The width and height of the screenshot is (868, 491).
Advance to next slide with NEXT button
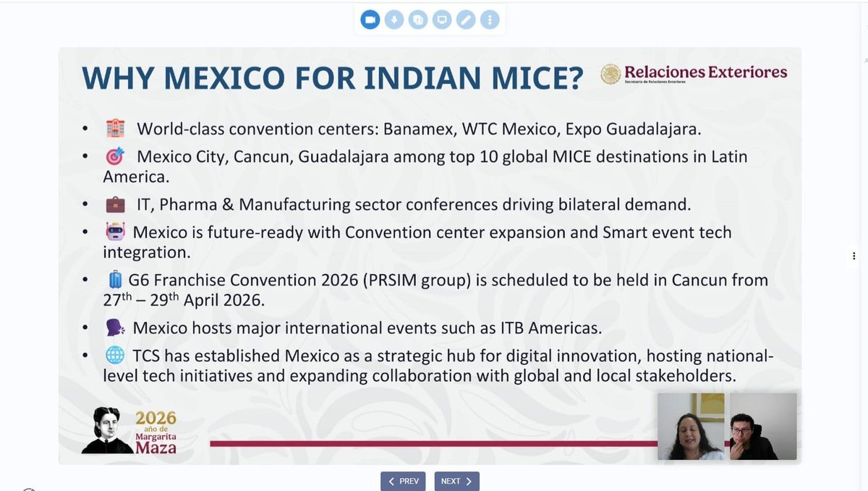click(456, 481)
